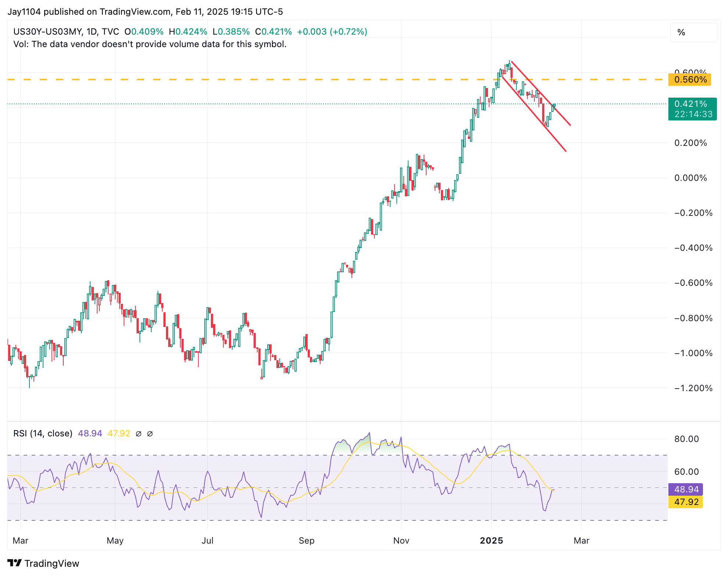Click the Mar label at right of time axis
The image size is (728, 576).
coord(582,541)
